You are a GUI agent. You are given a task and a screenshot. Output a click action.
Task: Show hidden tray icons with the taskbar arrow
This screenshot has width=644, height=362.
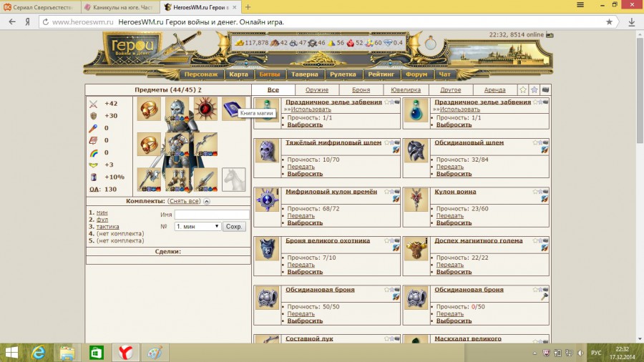tap(535, 353)
